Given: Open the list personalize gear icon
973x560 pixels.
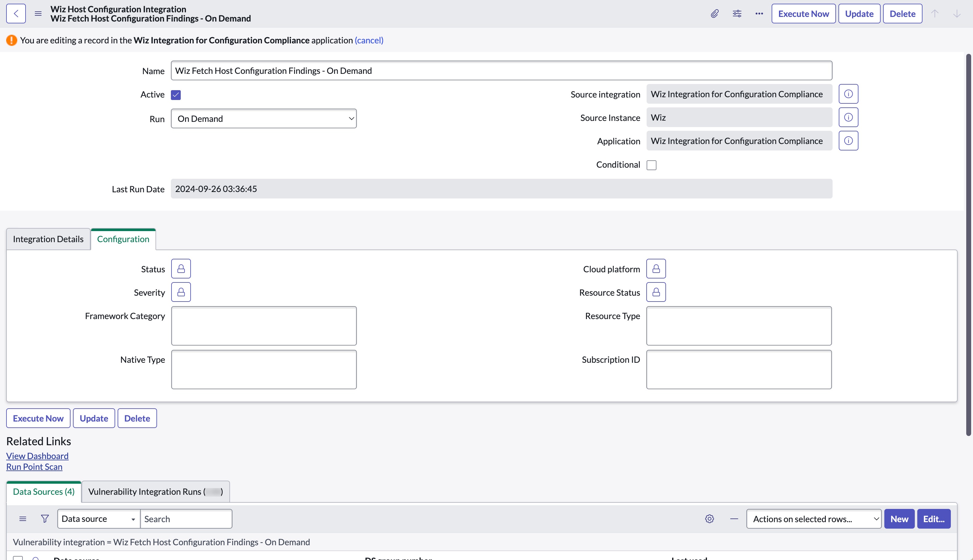Looking at the screenshot, I should [709, 519].
